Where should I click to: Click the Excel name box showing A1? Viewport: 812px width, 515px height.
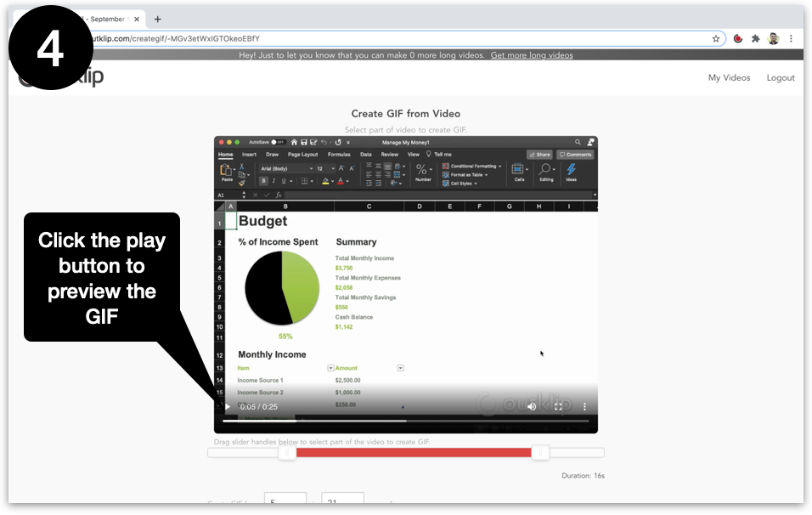click(x=228, y=195)
